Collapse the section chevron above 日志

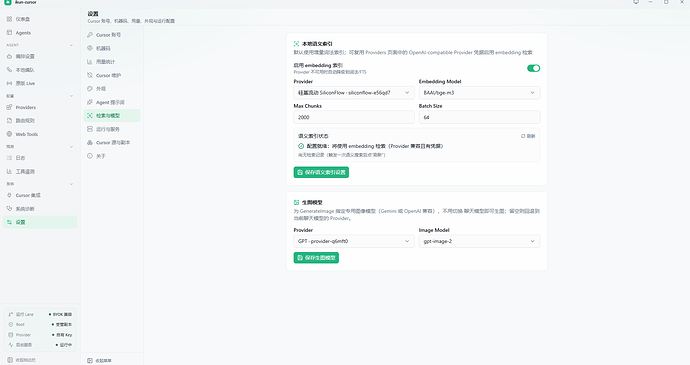[72, 146]
